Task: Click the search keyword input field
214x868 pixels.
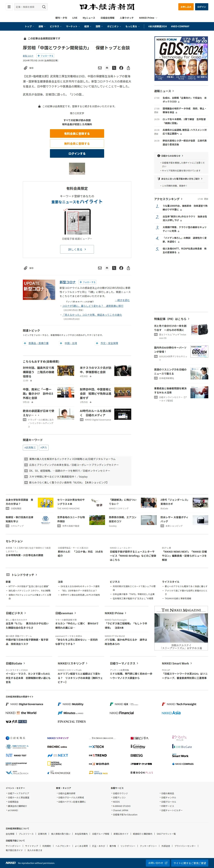Action: coord(28,7)
